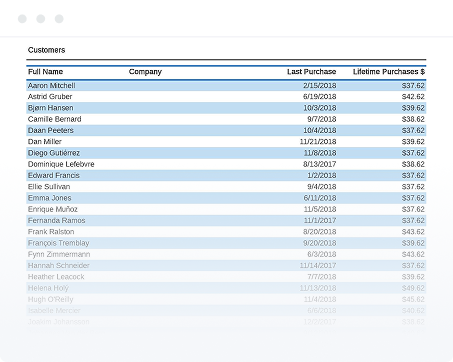Click the name Emma Jones

click(x=50, y=198)
